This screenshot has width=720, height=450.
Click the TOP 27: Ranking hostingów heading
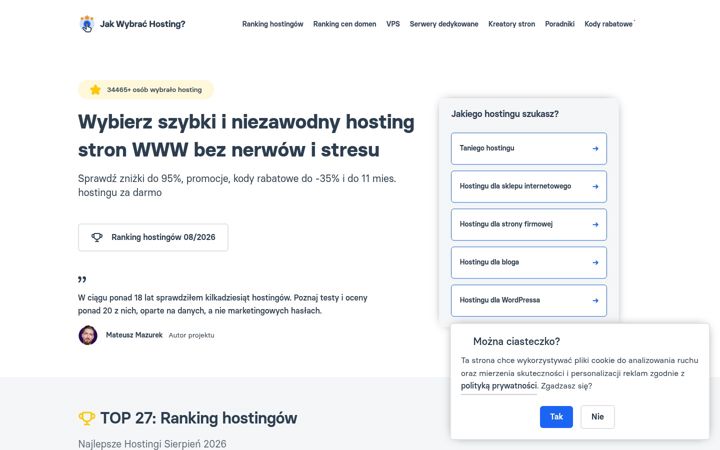pos(198,418)
